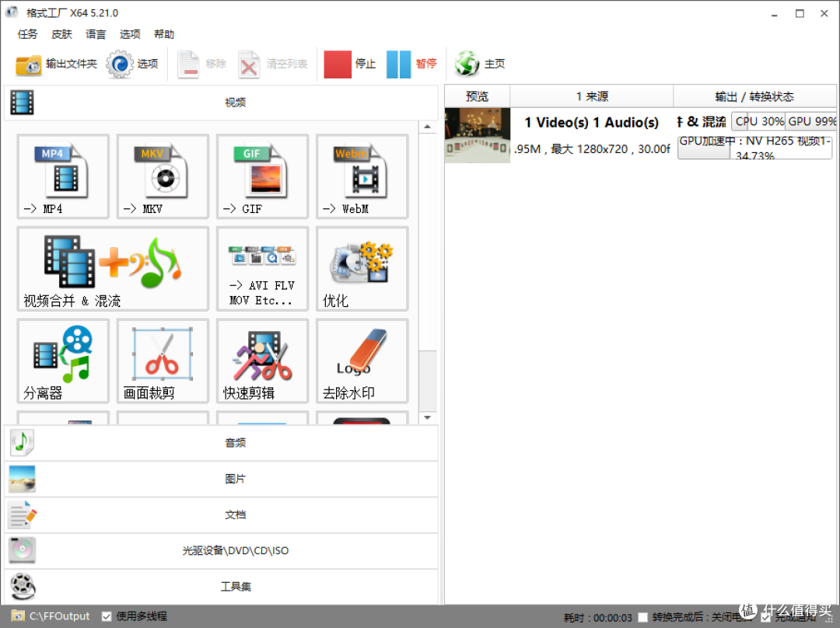The image size is (840, 628).
Task: Click the '最大 1280x720 , 30.00f' text
Action: 611,149
